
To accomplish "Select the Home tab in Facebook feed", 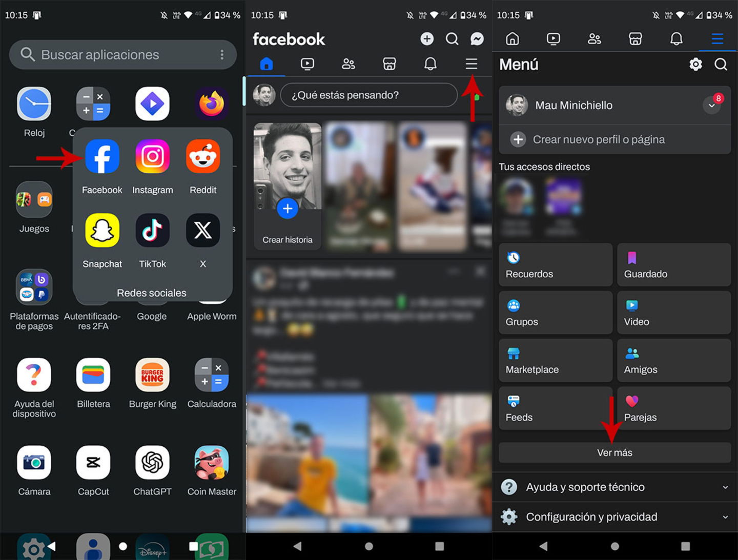I will [266, 64].
